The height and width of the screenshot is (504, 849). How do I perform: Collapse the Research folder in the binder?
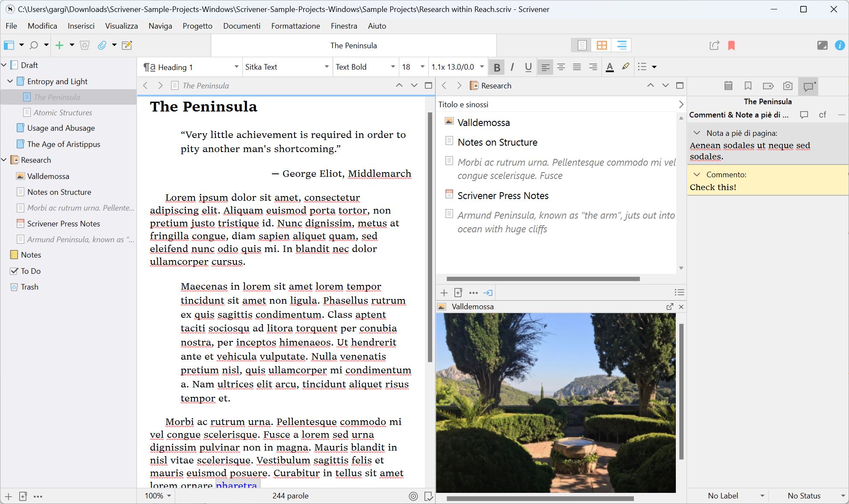tap(4, 160)
